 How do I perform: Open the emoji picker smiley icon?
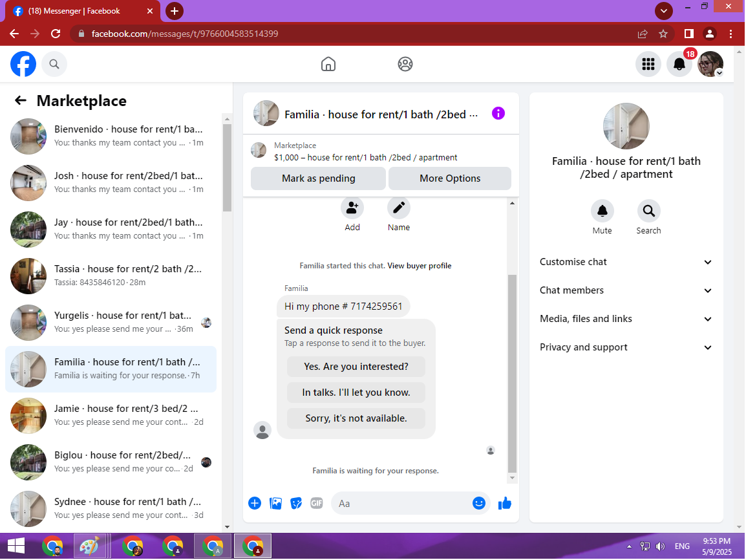point(478,503)
